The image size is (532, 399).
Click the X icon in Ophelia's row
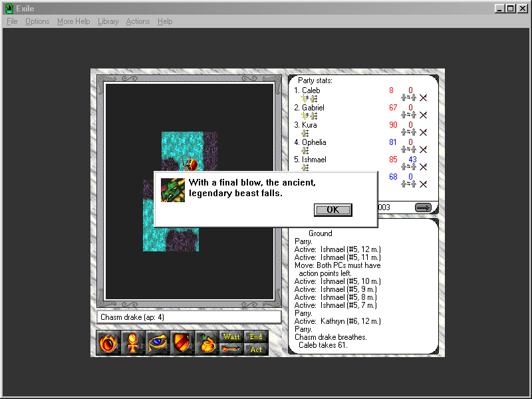pyautogui.click(x=423, y=150)
